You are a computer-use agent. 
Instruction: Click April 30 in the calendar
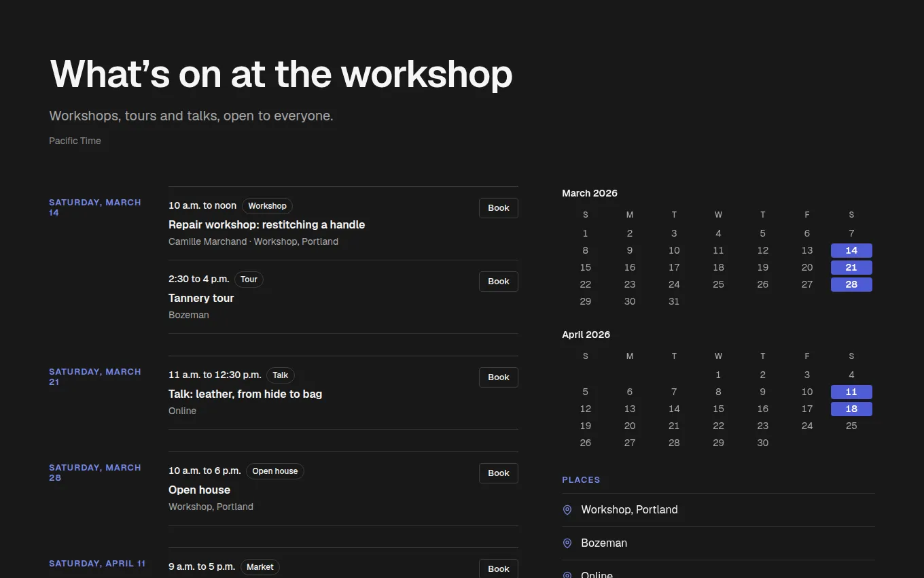pos(762,443)
